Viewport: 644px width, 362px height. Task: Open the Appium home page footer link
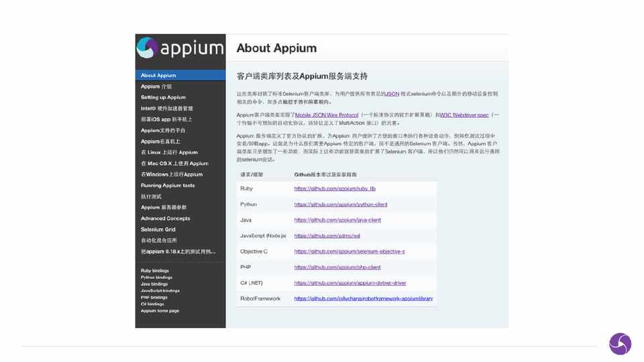[160, 310]
